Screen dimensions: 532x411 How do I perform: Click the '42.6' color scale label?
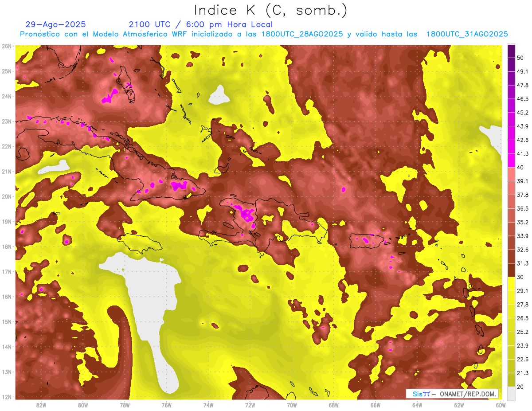click(x=523, y=140)
